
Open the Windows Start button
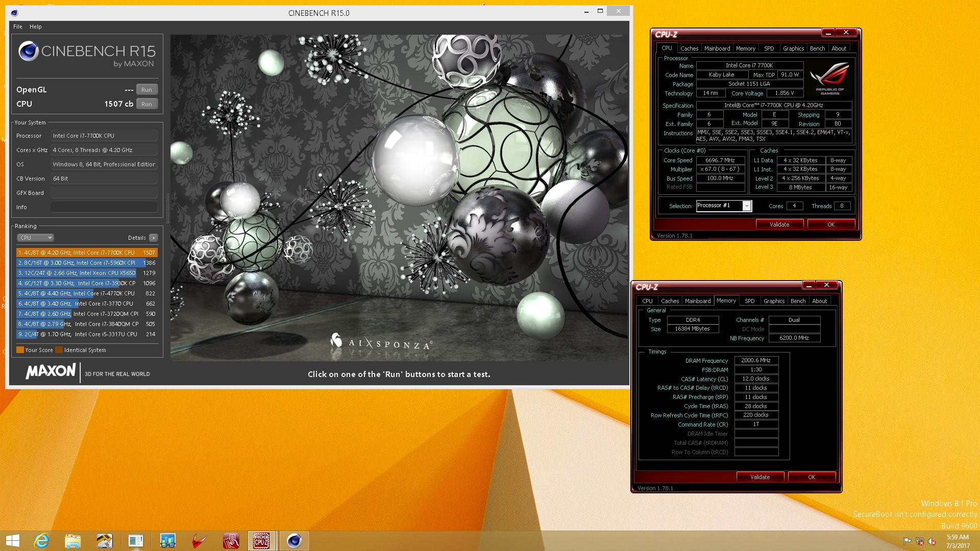12,541
